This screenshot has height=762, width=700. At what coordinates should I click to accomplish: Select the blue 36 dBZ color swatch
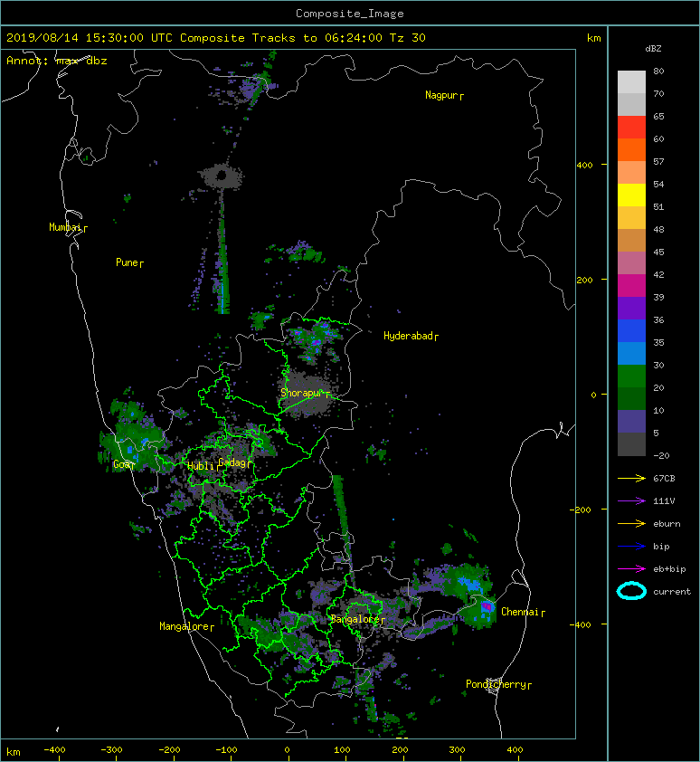pyautogui.click(x=631, y=331)
